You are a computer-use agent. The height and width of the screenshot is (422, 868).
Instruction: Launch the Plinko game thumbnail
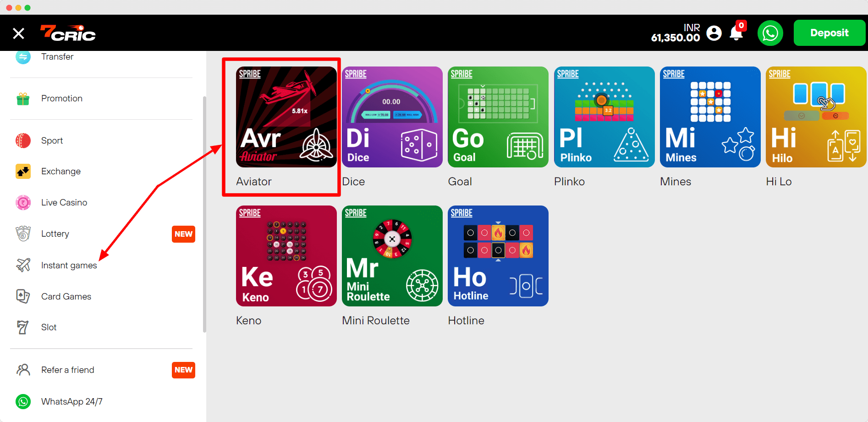[x=604, y=117]
